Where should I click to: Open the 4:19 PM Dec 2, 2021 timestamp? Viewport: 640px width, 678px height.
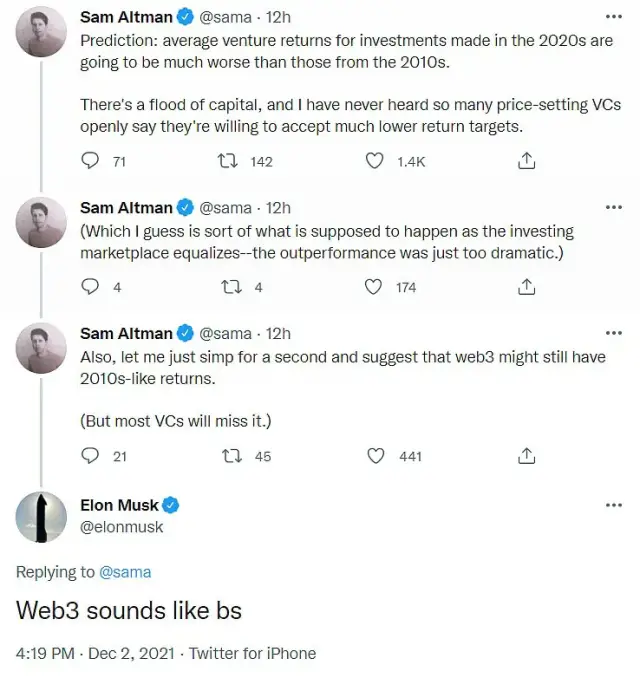pyautogui.click(x=94, y=653)
